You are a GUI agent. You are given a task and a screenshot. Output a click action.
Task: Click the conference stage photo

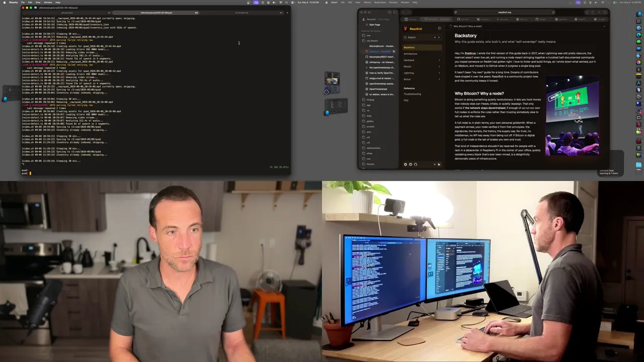[572, 116]
